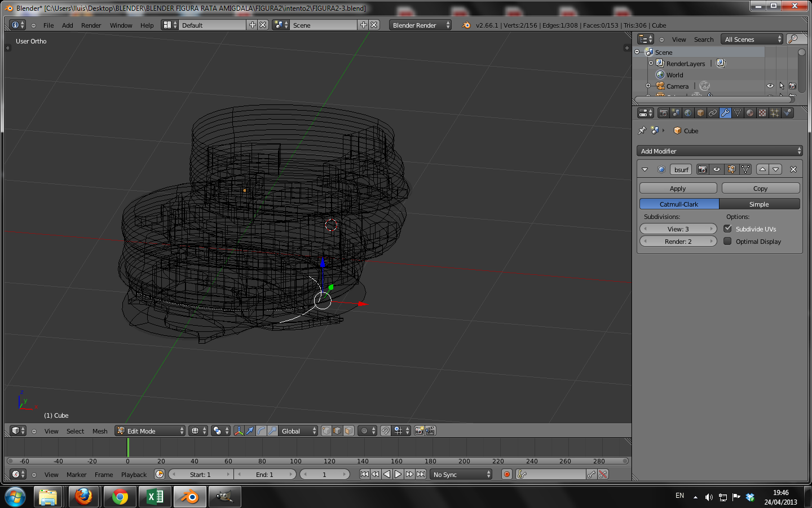This screenshot has width=812, height=508.
Task: Select the Particles properties tab icon
Action: tap(775, 113)
